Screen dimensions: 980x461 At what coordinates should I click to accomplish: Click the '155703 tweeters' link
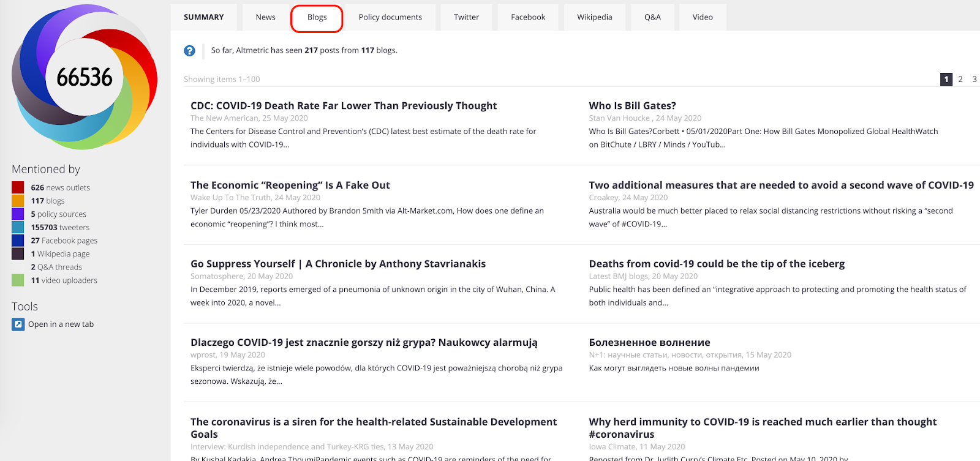[x=60, y=227]
